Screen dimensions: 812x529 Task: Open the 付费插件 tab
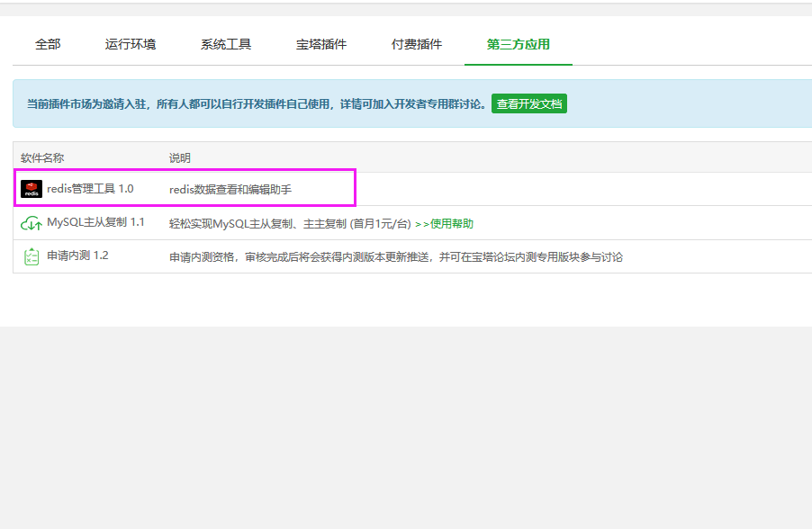click(417, 44)
